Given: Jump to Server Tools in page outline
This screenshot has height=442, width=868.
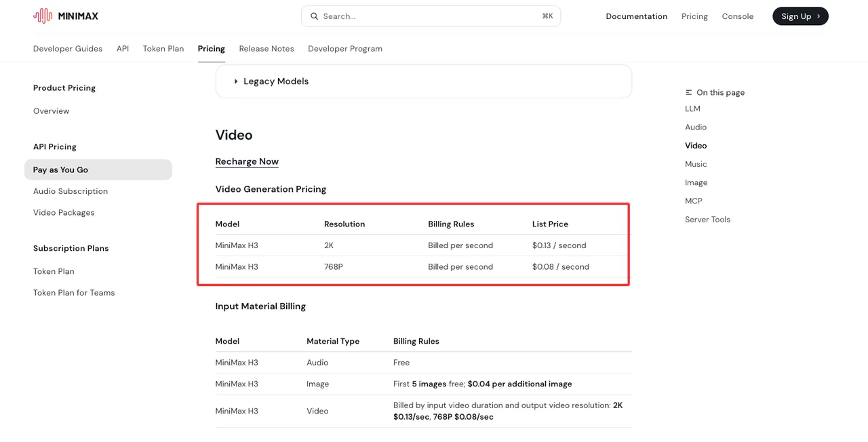Looking at the screenshot, I should click(x=707, y=220).
